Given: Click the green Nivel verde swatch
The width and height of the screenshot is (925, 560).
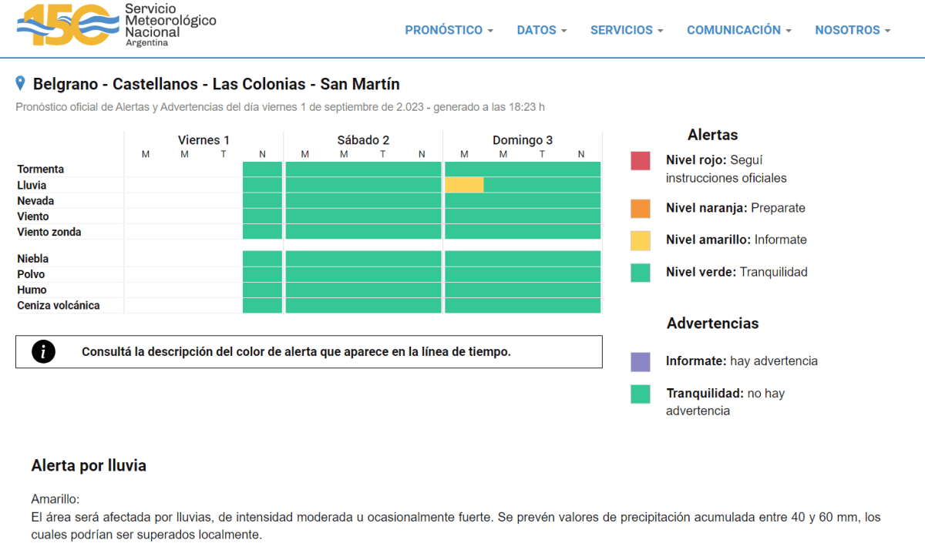Looking at the screenshot, I should [641, 273].
